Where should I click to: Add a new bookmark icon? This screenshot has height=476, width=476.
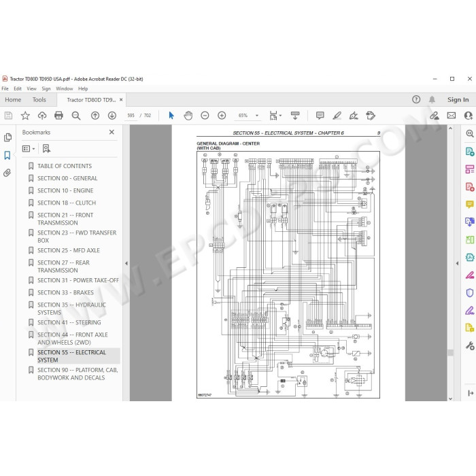tap(46, 149)
